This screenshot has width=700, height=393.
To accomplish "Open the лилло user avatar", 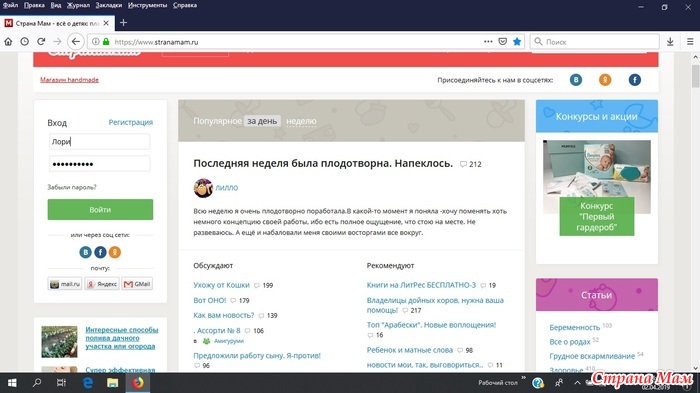I will click(x=203, y=188).
